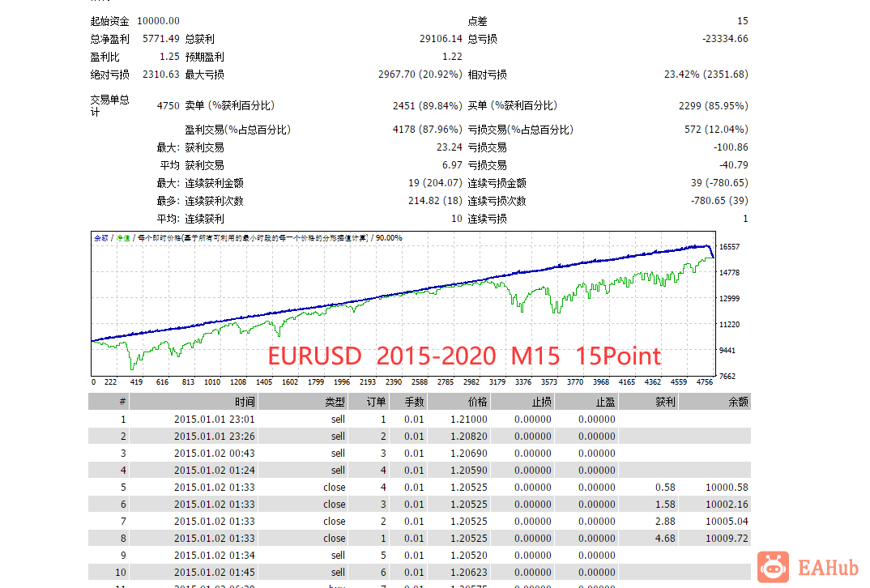Select balance cell 10000.58
The image size is (870, 588).
727,488
